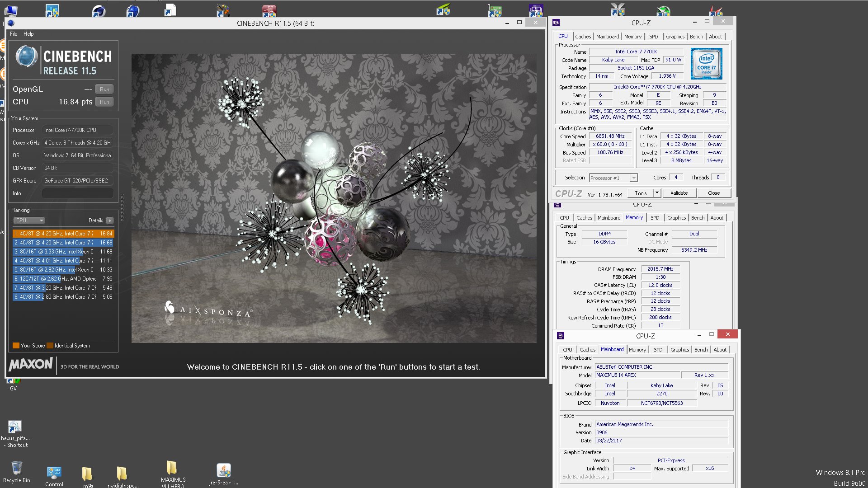Click the NB Frequency value 6349.2 MHz
The height and width of the screenshot is (488, 868).
click(694, 250)
